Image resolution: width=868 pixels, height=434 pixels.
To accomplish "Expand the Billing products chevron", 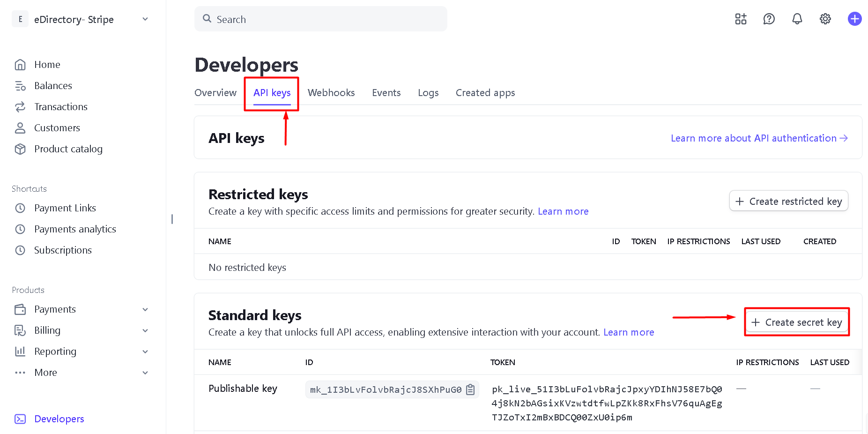I will click(x=145, y=330).
